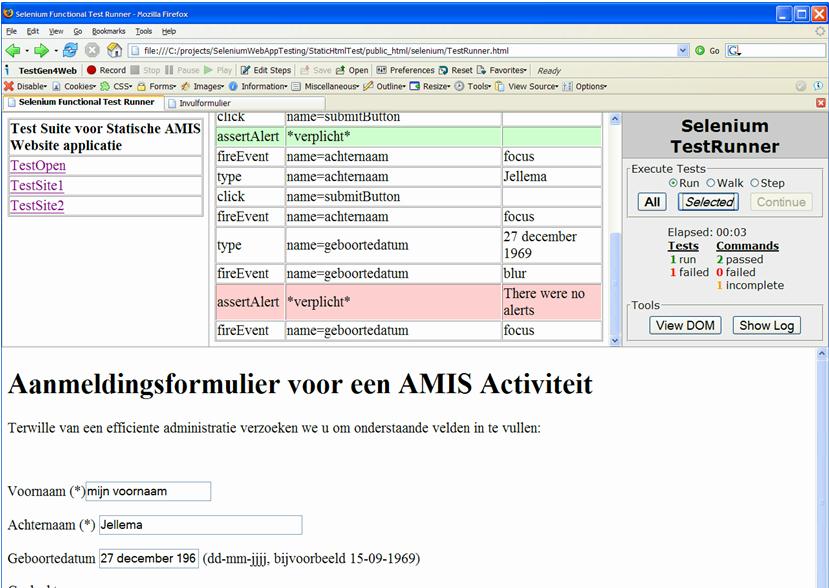The image size is (829, 588).
Task: Open the CSS developer menu
Action: (116, 86)
